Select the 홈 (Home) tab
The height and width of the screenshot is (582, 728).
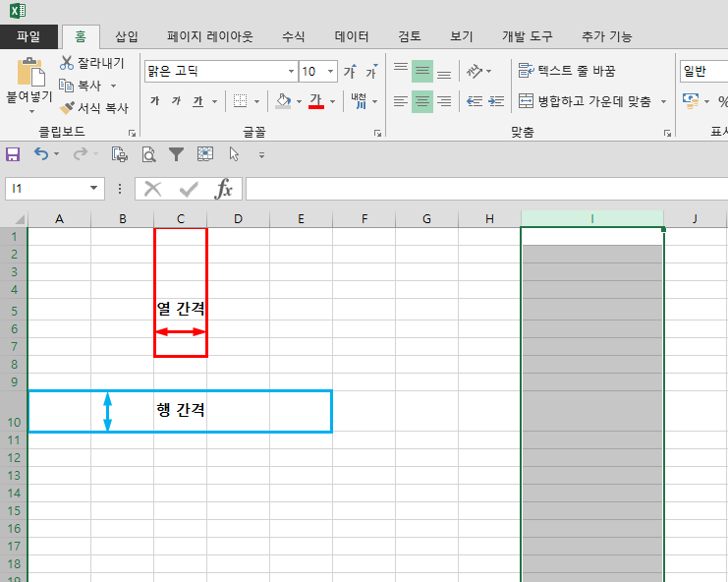[x=81, y=36]
